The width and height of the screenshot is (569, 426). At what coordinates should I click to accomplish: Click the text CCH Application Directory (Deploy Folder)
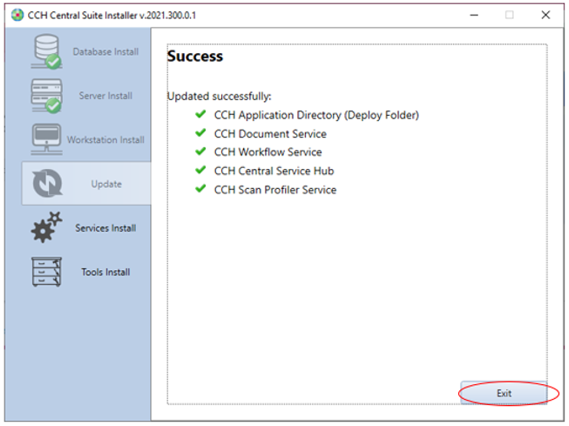(x=316, y=115)
